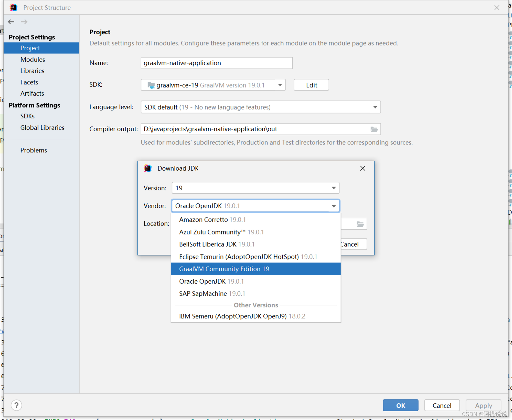
Task: Select IBM Semeru 18.0.2 vendor
Action: 256,316
